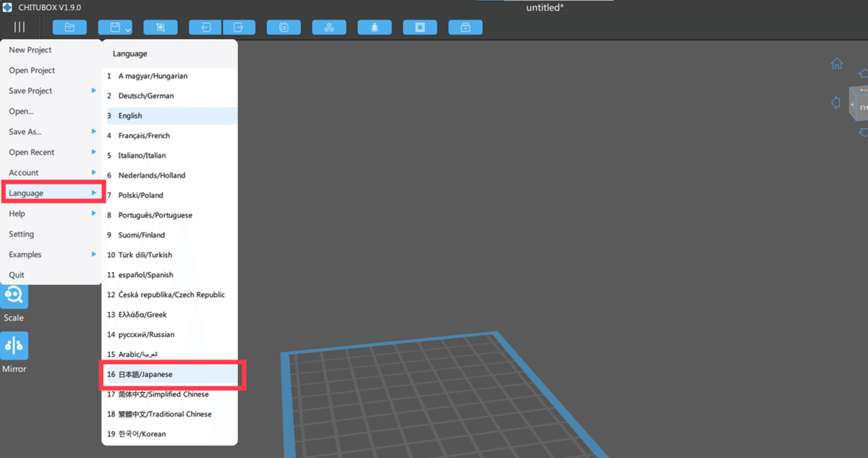Select New Project from menu
This screenshot has height=458, width=868.
click(51, 50)
